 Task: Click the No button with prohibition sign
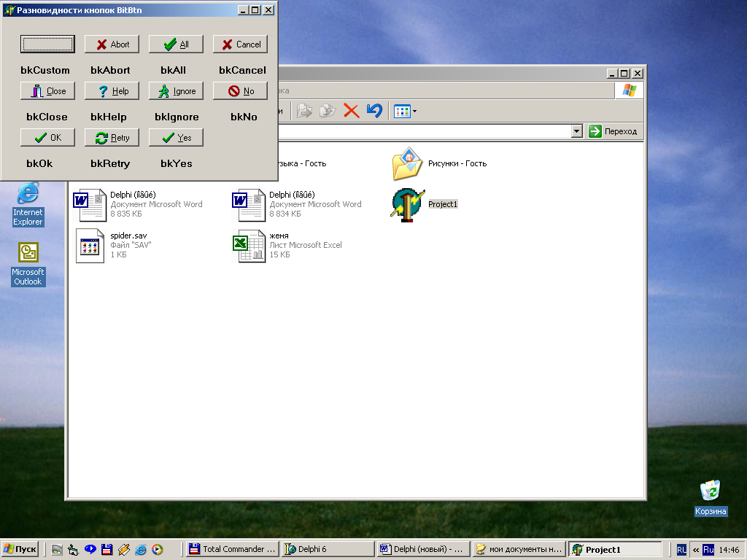click(x=240, y=91)
